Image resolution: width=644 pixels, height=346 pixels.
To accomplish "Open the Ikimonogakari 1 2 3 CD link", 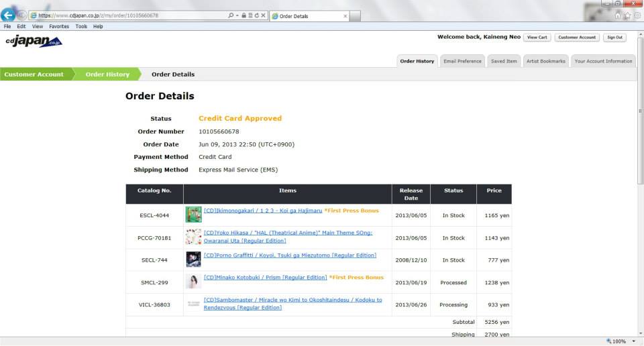I will coord(263,211).
